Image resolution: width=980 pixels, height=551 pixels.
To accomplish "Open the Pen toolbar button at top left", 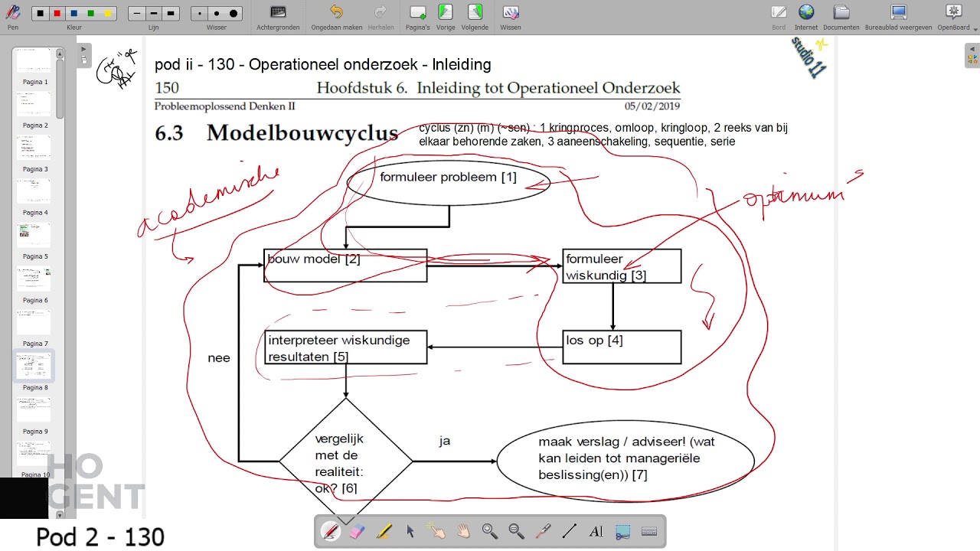I will click(x=13, y=17).
